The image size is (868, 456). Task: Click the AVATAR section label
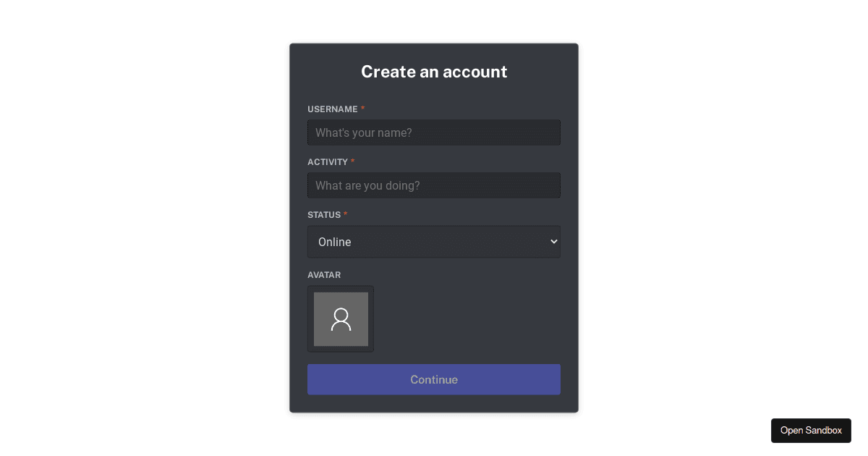click(x=324, y=275)
